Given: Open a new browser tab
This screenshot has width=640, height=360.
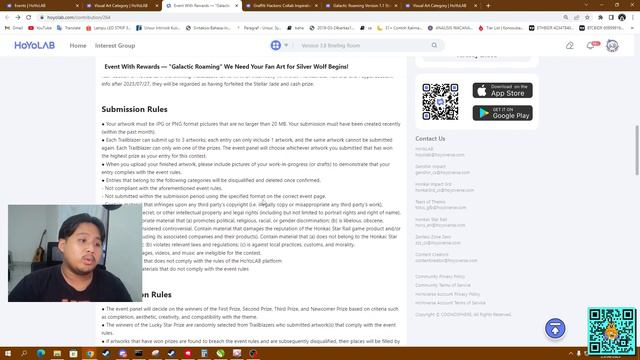Looking at the screenshot, I should [488, 6].
